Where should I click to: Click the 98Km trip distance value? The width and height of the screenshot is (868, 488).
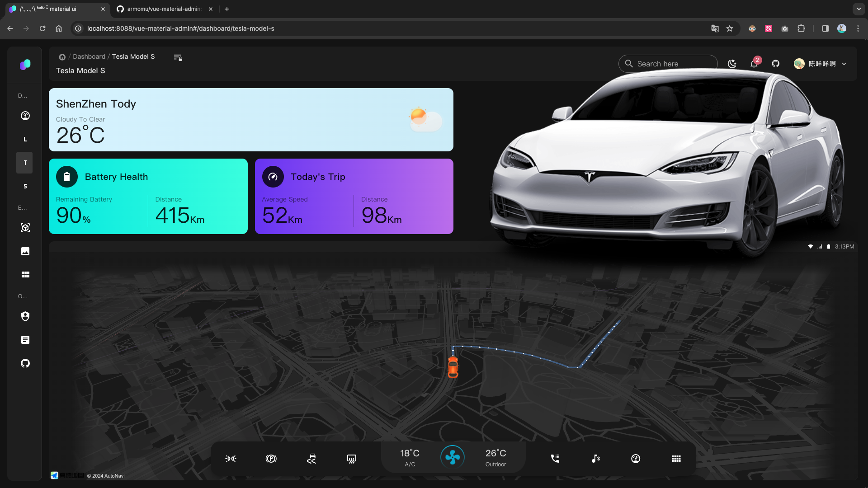[382, 216]
